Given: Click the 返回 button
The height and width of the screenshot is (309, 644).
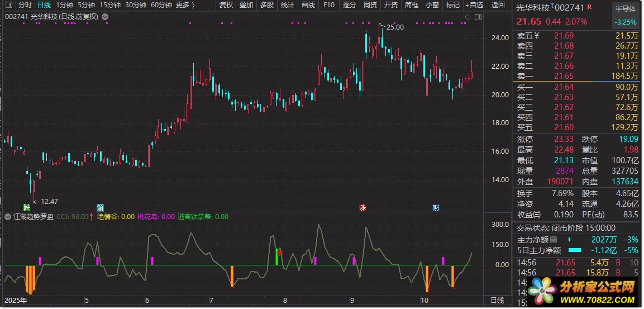Looking at the screenshot, I should click(498, 5).
